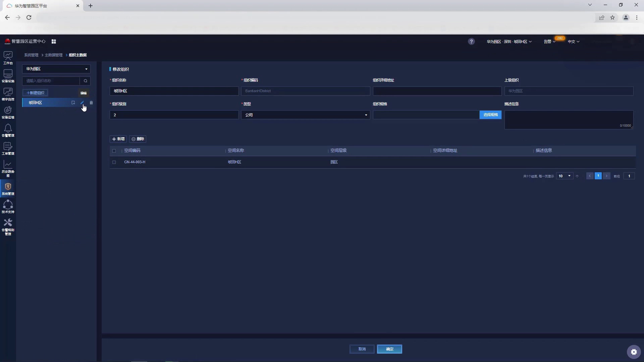644x362 pixels.
Task: Click the 主数据管理 breadcrumb
Action: [54, 55]
